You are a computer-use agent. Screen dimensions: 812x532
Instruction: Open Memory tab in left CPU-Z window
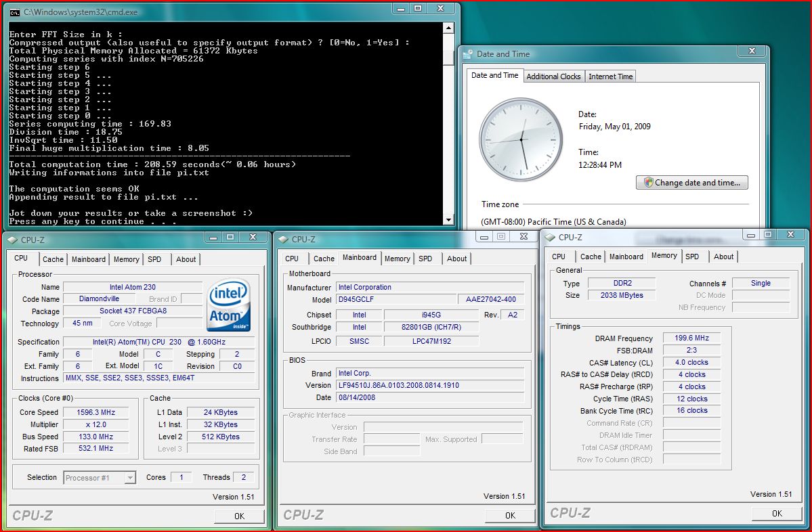tap(127, 259)
